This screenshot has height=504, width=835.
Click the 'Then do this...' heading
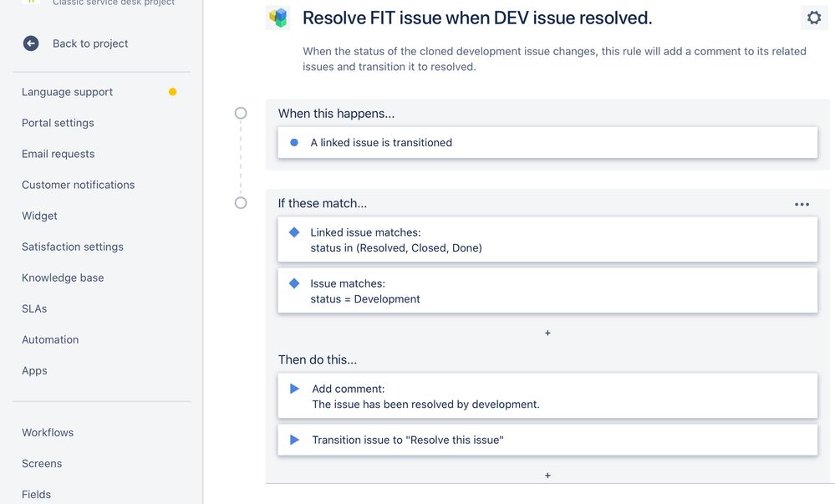[x=318, y=359]
